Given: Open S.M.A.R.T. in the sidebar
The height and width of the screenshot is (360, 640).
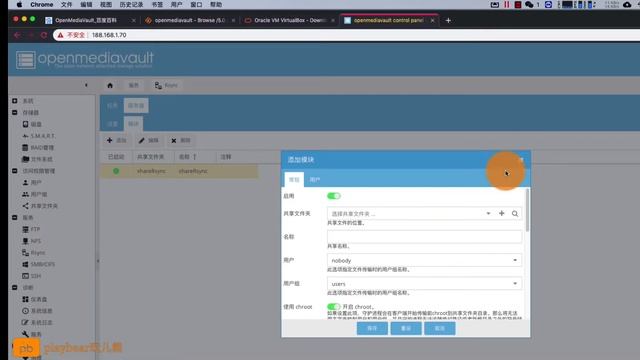Looking at the screenshot, I should pyautogui.click(x=38, y=136).
